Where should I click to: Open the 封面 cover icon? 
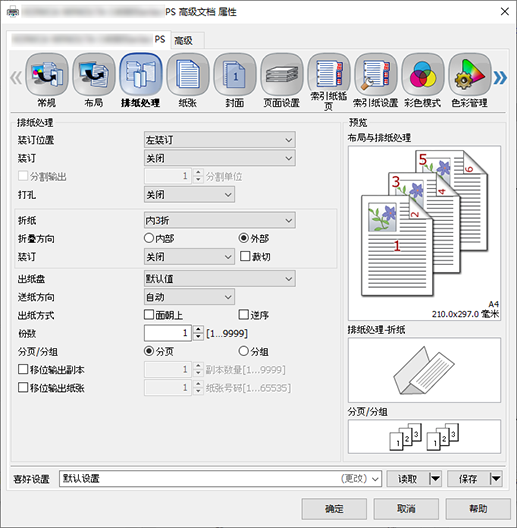point(235,75)
